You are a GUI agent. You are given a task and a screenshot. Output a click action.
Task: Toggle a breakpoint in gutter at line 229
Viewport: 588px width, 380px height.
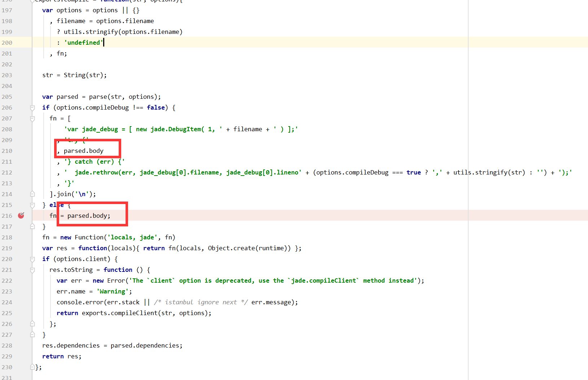pos(21,356)
